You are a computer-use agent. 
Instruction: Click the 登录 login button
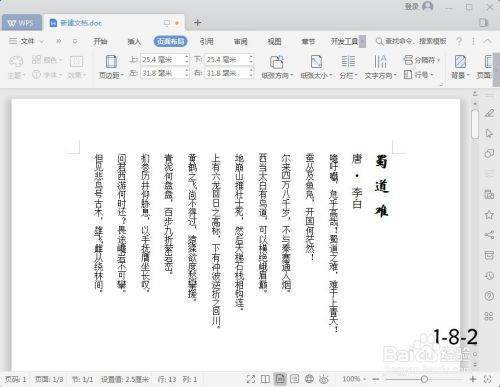[419, 6]
